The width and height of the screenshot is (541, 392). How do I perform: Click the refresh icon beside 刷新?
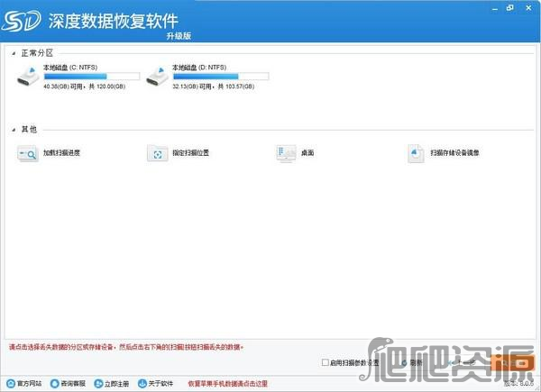tap(404, 362)
